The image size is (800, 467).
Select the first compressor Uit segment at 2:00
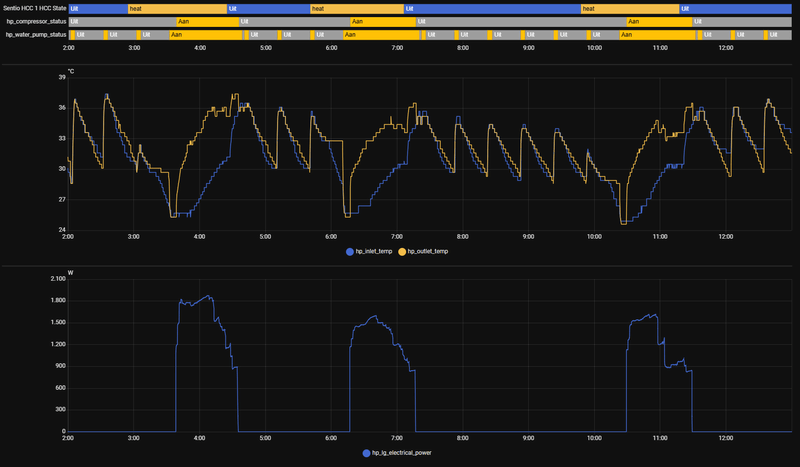coord(122,21)
